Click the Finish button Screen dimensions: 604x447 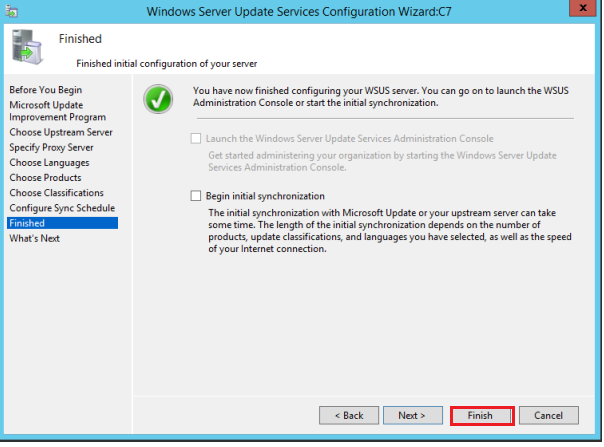(x=482, y=416)
